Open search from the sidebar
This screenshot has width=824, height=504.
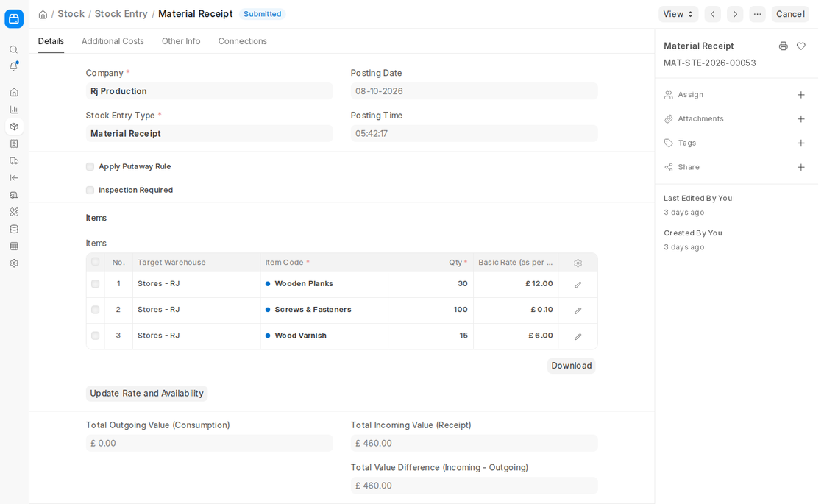point(14,49)
